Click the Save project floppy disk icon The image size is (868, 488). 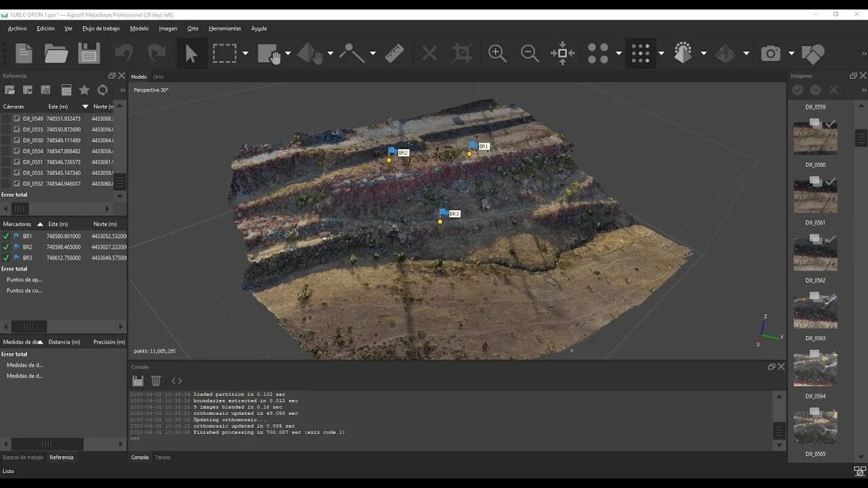pyautogui.click(x=89, y=53)
